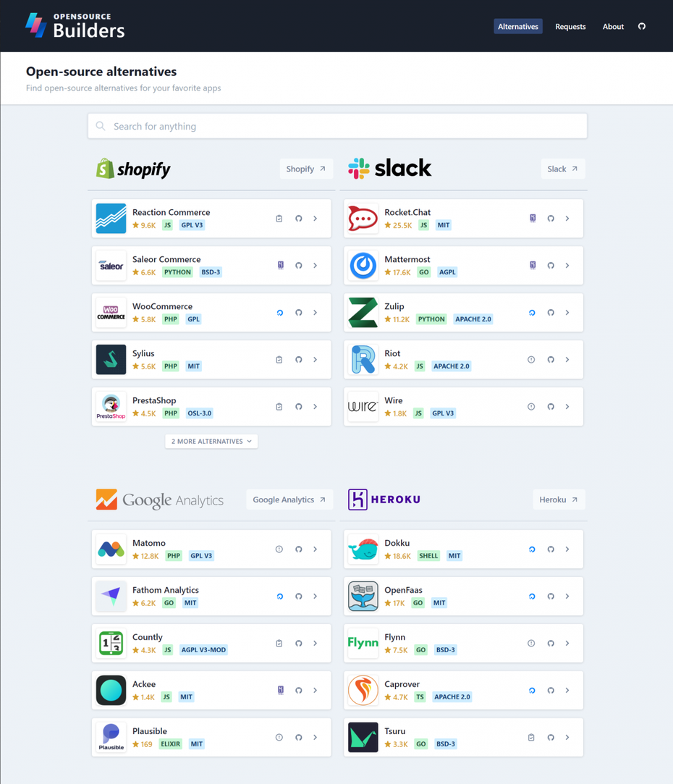Image resolution: width=673 pixels, height=784 pixels.
Task: Click GitHub repo icon for Reaction Commerce
Action: tap(298, 219)
